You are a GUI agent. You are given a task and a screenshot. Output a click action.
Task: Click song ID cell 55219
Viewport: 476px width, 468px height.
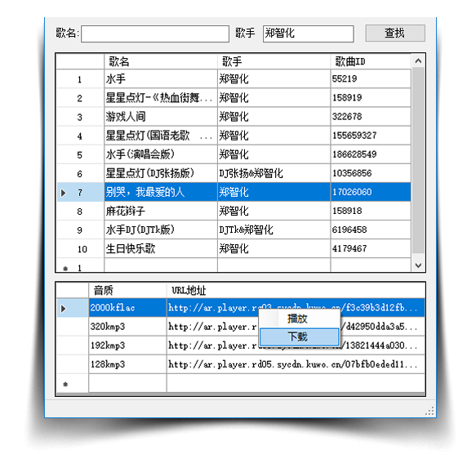point(371,79)
